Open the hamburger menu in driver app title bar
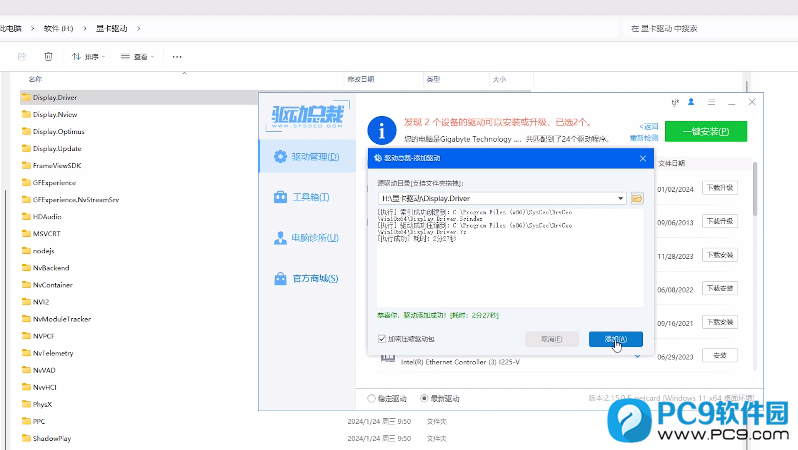 (711, 102)
